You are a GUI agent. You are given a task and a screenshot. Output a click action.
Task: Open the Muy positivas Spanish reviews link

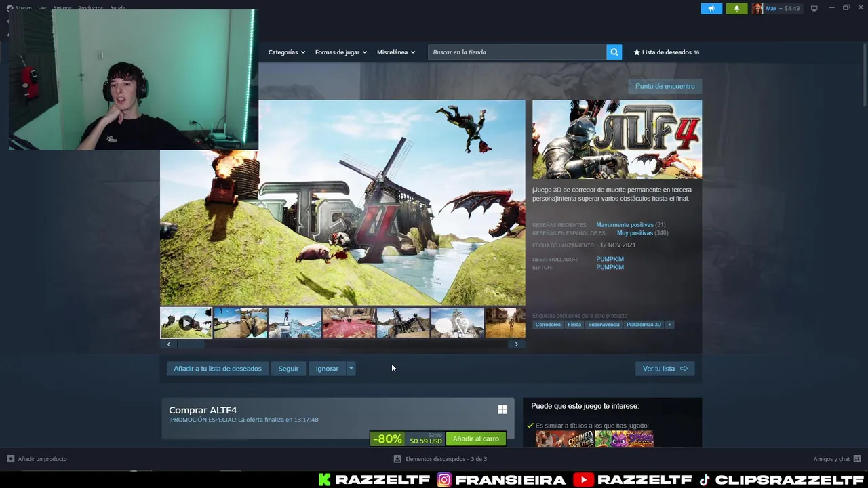[x=635, y=233]
